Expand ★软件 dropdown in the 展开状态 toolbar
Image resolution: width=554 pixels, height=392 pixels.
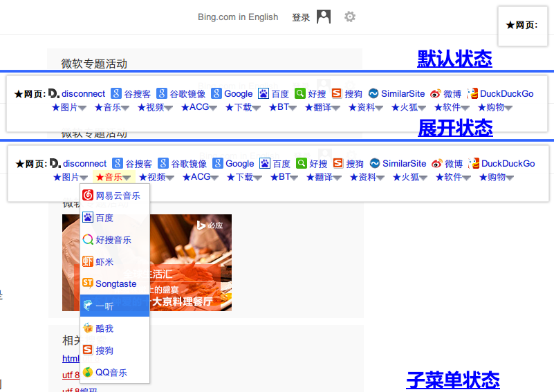(x=452, y=107)
